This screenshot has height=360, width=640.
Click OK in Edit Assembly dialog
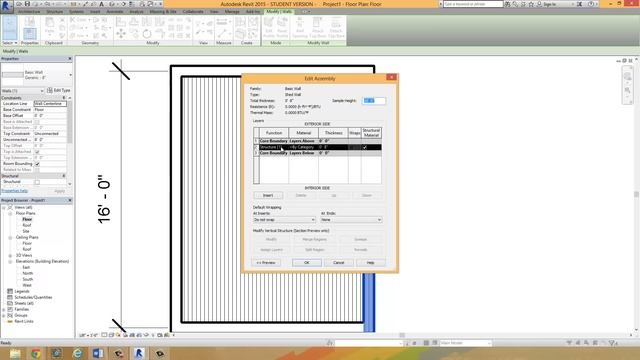click(307, 263)
